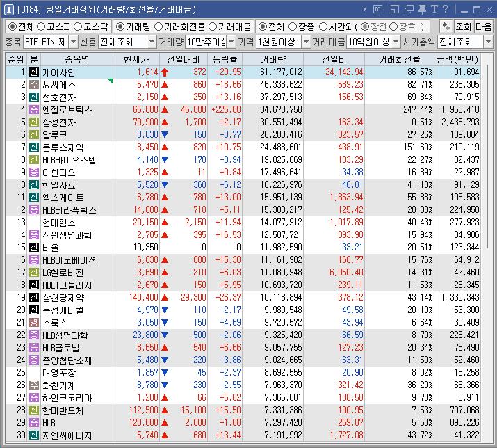Open the 신용 전체조회 dropdown
Image resolution: width=497 pixels, height=448 pixels.
[152, 42]
